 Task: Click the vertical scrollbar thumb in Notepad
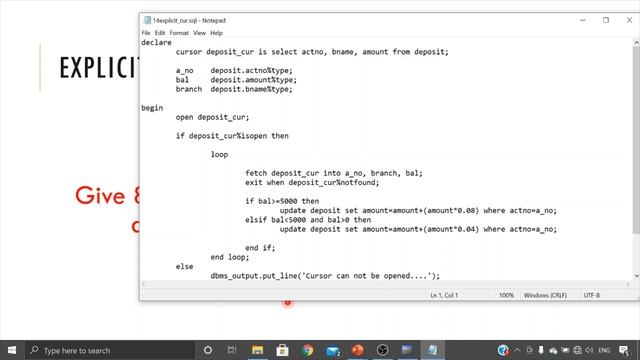tap(636, 140)
